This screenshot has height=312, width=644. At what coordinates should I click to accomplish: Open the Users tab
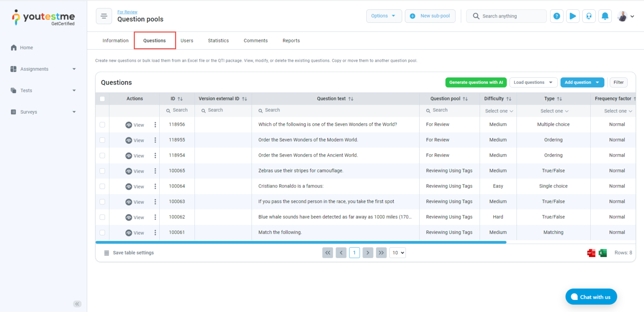(187, 41)
